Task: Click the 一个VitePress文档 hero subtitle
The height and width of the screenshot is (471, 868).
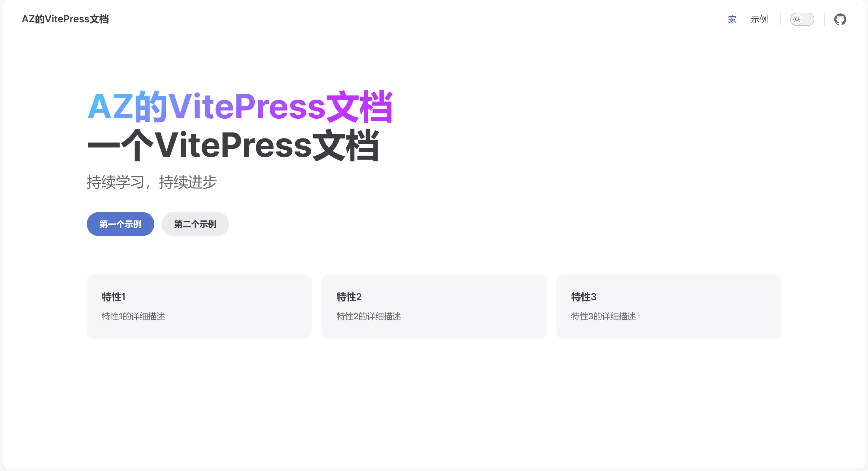Action: [x=233, y=145]
